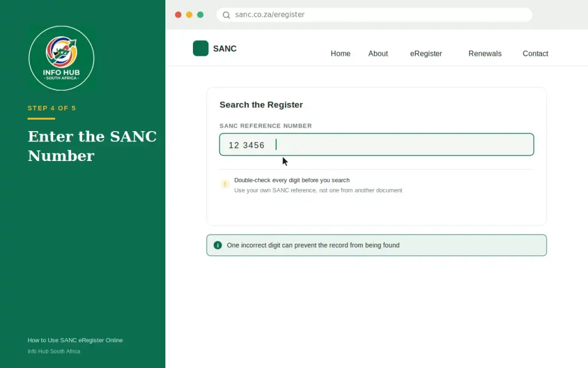Click the 'Search the Register' heading
The width and height of the screenshot is (588, 368).
pos(261,105)
